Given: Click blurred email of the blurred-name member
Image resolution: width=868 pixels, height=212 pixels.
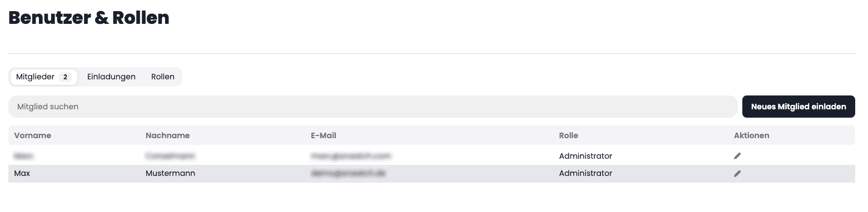Looking at the screenshot, I should pyautogui.click(x=351, y=156).
